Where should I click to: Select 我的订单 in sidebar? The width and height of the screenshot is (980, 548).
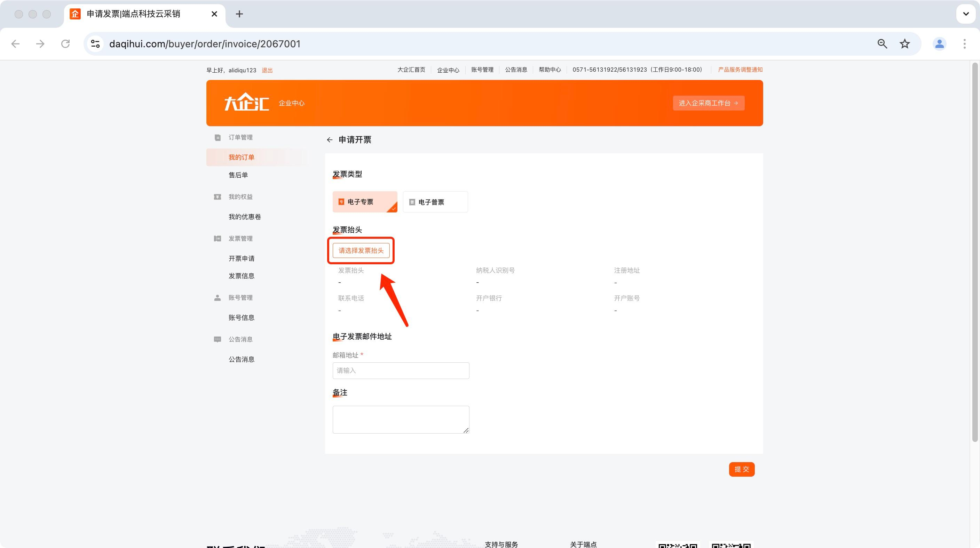pyautogui.click(x=242, y=157)
